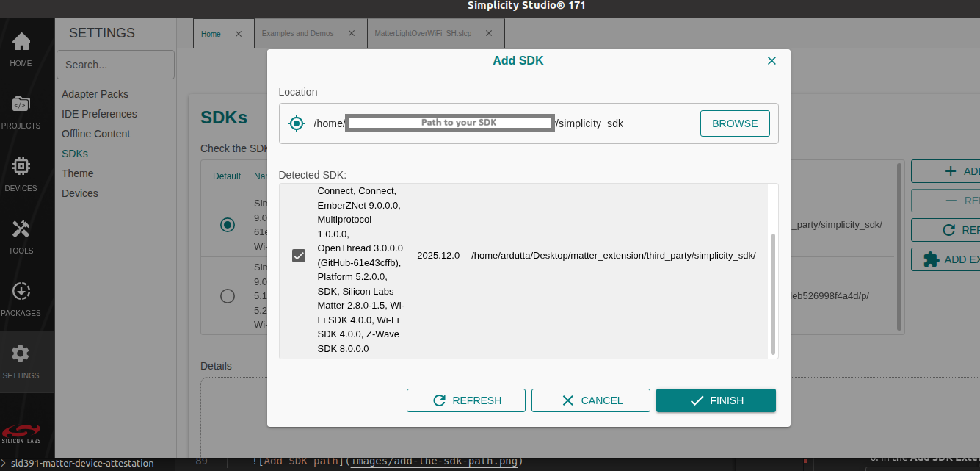Uncheck the detected 2025.12.0 SDK checkbox
Screen dimensions: 980x471
click(298, 255)
